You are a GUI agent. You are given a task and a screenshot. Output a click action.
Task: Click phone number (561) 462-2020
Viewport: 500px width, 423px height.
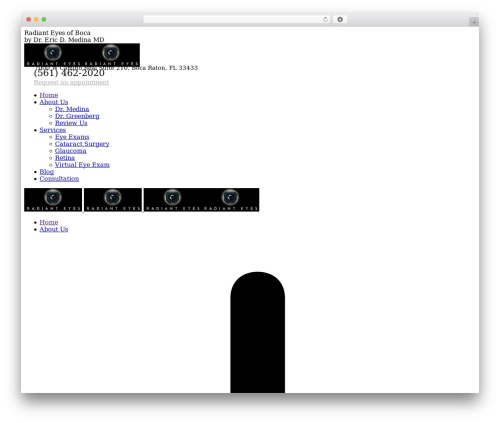click(x=69, y=73)
